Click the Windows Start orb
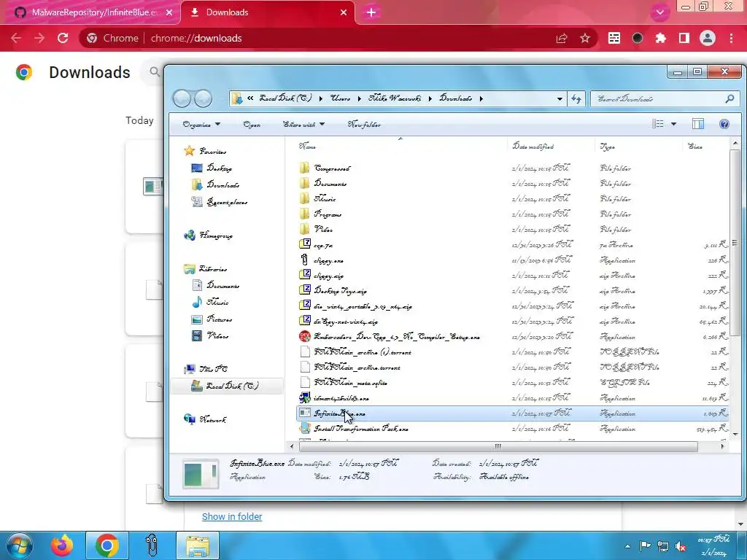Viewport: 747px width, 560px height. (19, 545)
